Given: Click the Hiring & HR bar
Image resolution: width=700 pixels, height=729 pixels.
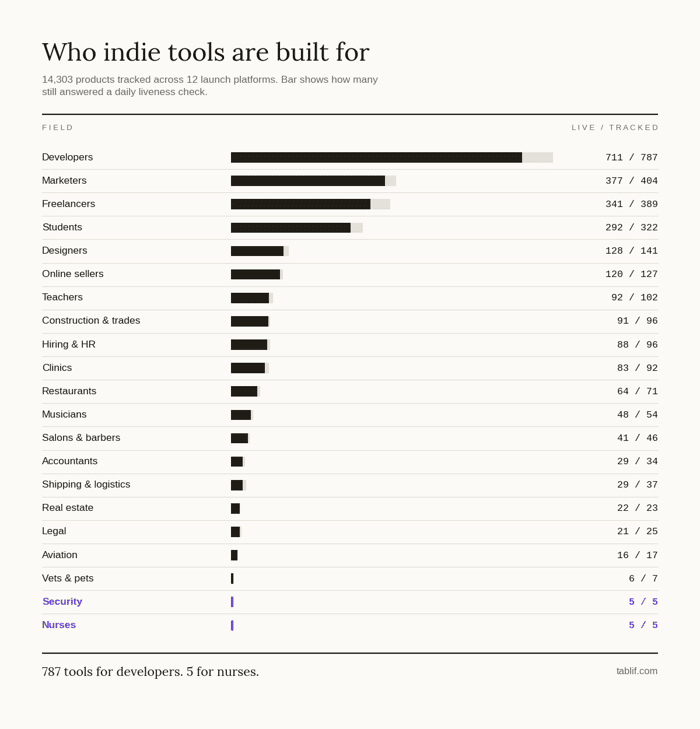Looking at the screenshot, I should (251, 345).
